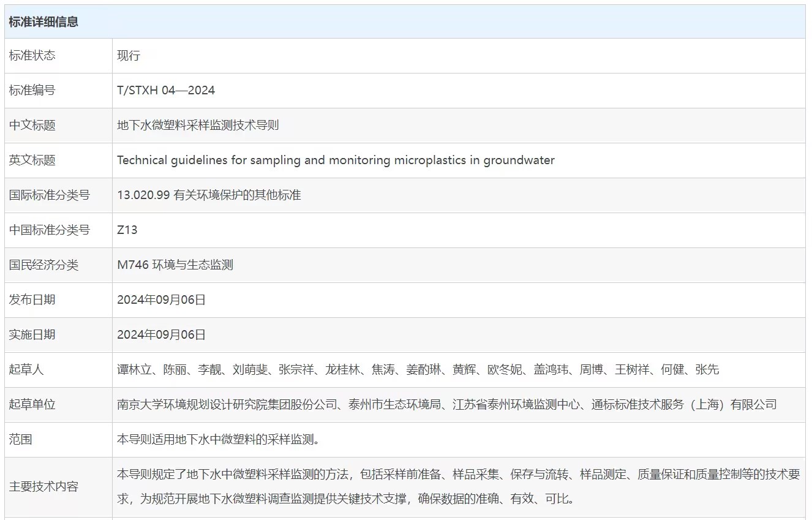The width and height of the screenshot is (812, 520).
Task: Click the drafting units text starting 南京大学环境规划
Action: click(x=447, y=405)
